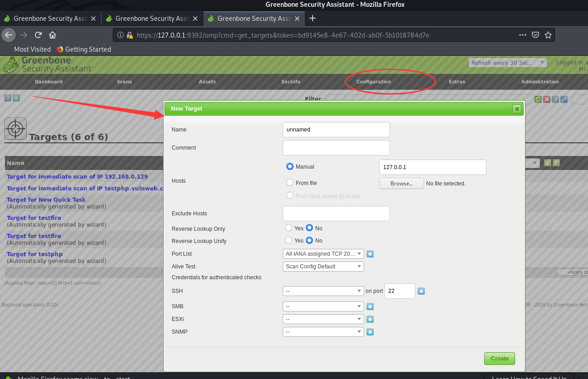Select Manual hosts option
Image resolution: width=588 pixels, height=379 pixels.
pos(290,166)
